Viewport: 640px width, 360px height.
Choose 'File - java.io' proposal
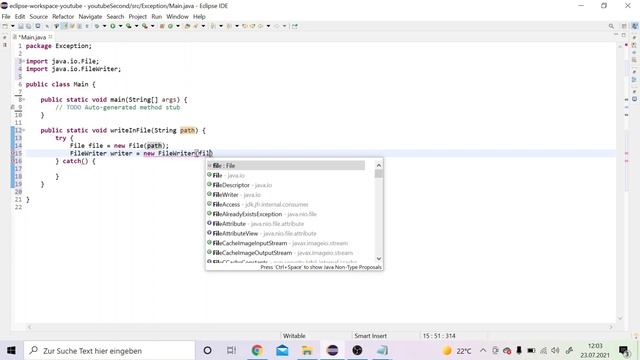[286, 176]
